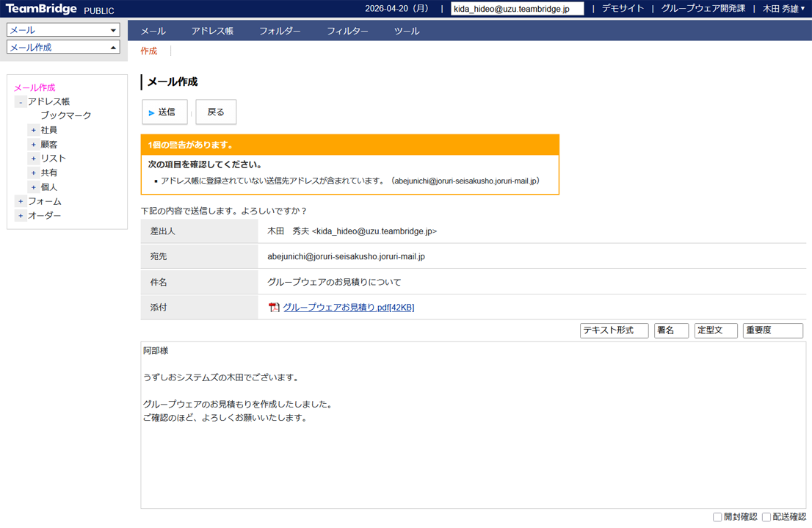Open the グループウェアお見積り.pdf attachment link
Screen dimensions: 812x528
point(349,307)
